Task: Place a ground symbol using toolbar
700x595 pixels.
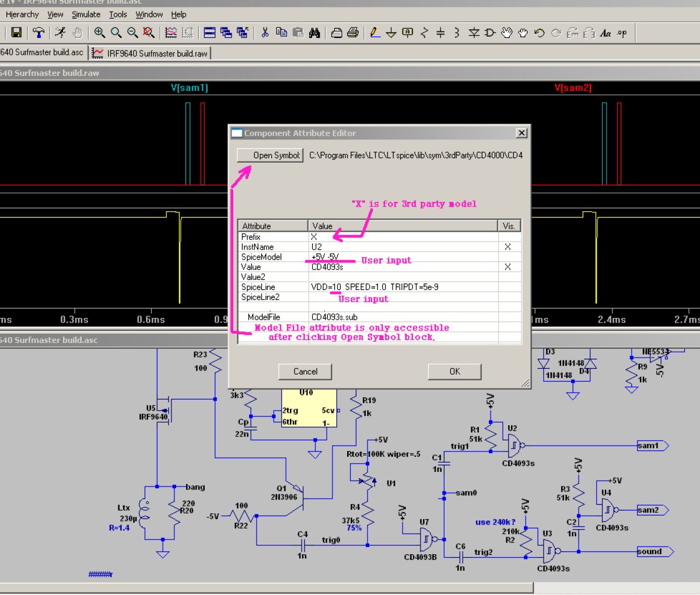Action: 391,33
